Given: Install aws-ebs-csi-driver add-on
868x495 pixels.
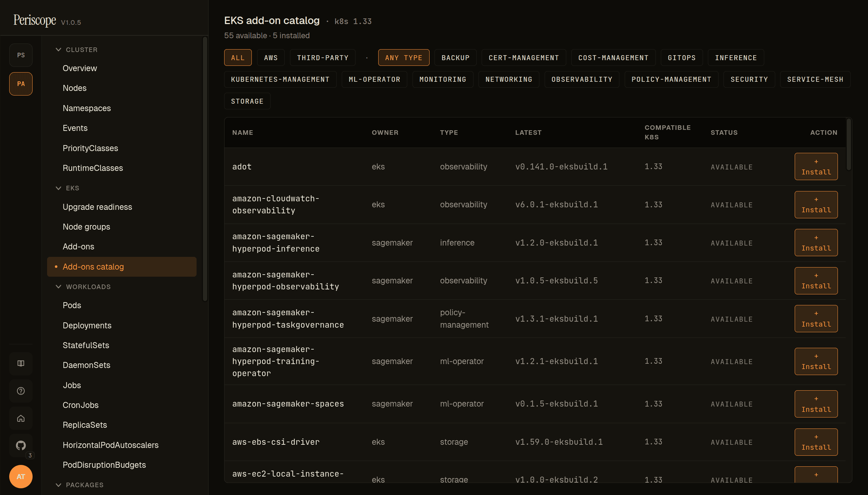Looking at the screenshot, I should point(816,442).
